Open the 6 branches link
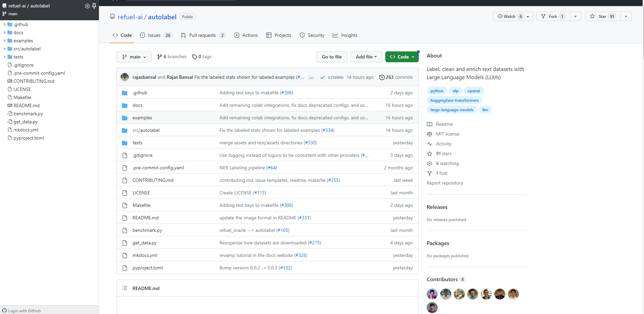644x314 pixels. pyautogui.click(x=172, y=57)
